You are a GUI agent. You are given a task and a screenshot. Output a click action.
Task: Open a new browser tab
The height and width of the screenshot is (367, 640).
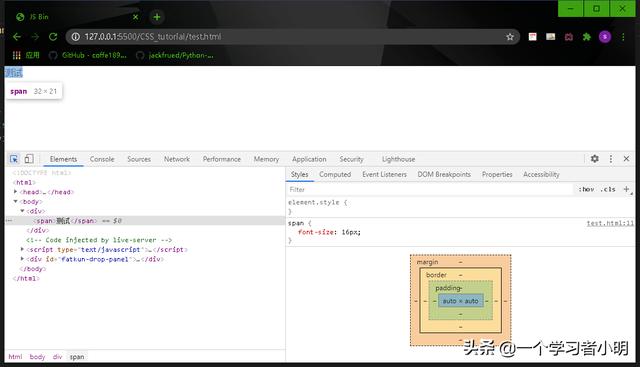click(157, 17)
